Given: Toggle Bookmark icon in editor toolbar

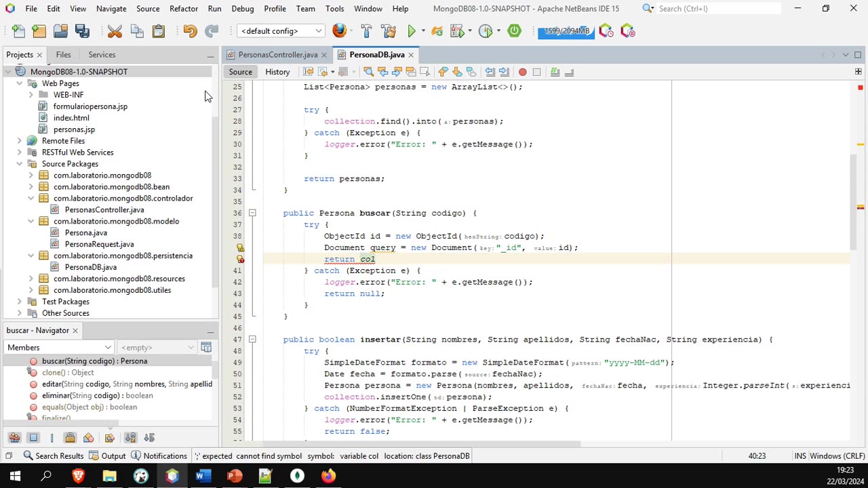Looking at the screenshot, I should point(471,72).
